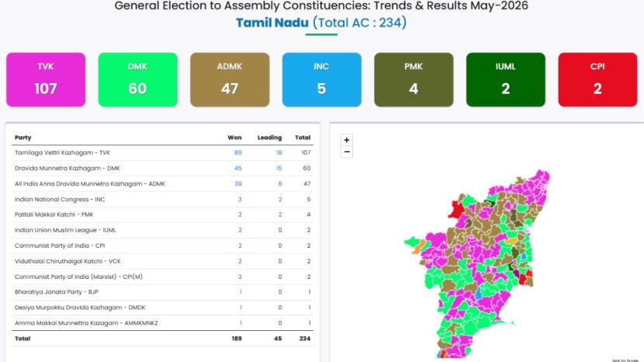Click the Tamil Nadu heading
Image resolution: width=644 pixels, height=362 pixels.
(x=272, y=23)
